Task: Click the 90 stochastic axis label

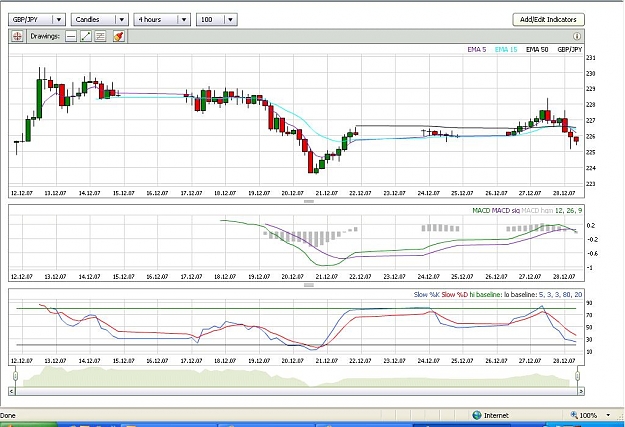Action: (589, 303)
